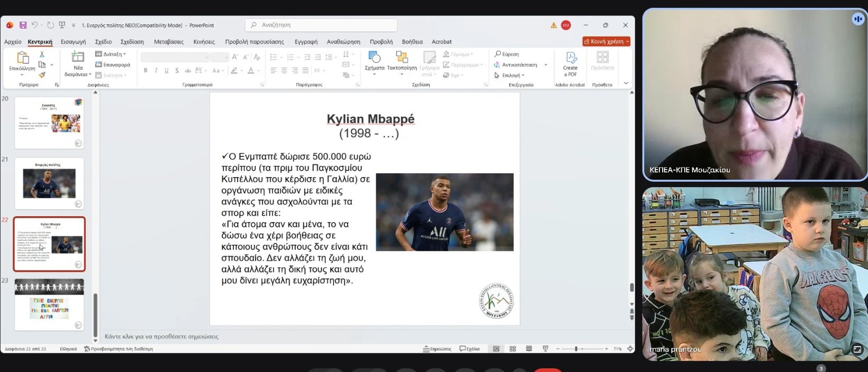Toggle the Σημειώσεις notes pane
The height and width of the screenshot is (372, 868).
(x=437, y=349)
